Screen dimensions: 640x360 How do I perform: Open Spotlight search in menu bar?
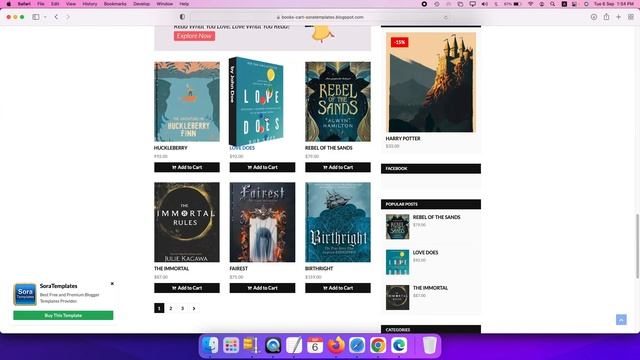(x=553, y=4)
